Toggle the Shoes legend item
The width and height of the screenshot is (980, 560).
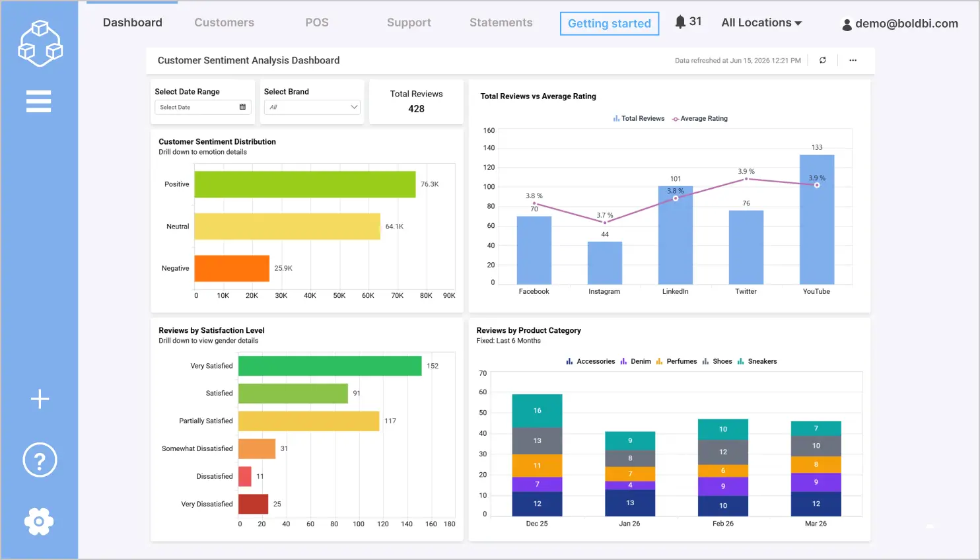[x=717, y=361]
